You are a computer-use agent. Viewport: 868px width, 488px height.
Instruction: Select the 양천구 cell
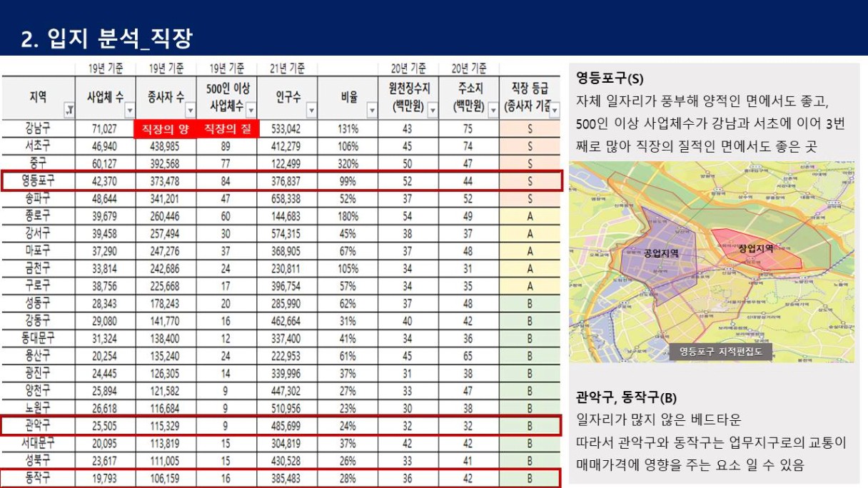(x=37, y=390)
